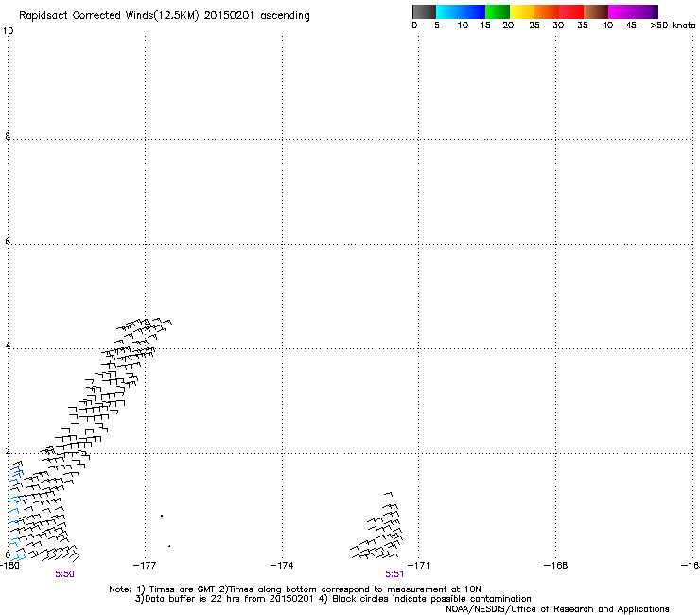700x615 pixels.
Task: Click the ">50 knots" legend label
Action: (673, 26)
